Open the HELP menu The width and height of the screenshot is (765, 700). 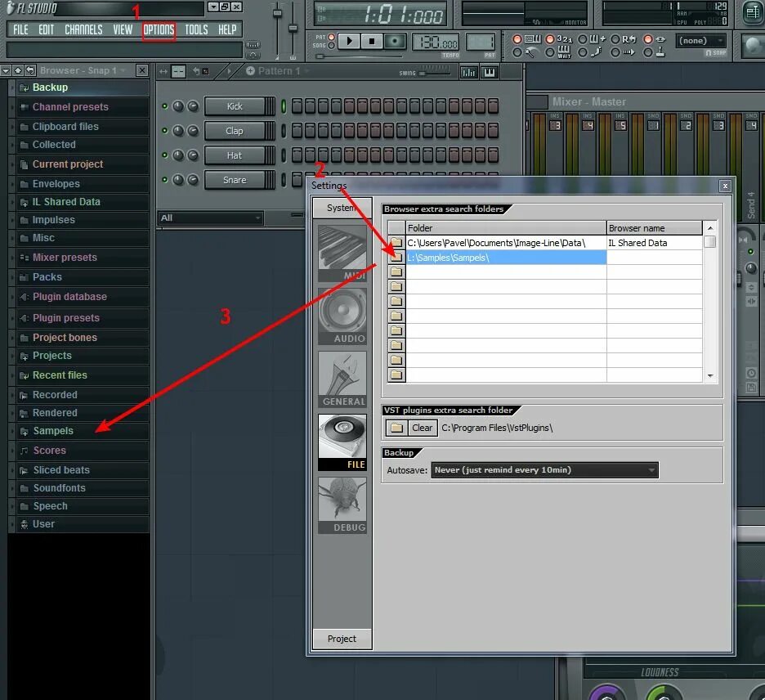227,29
